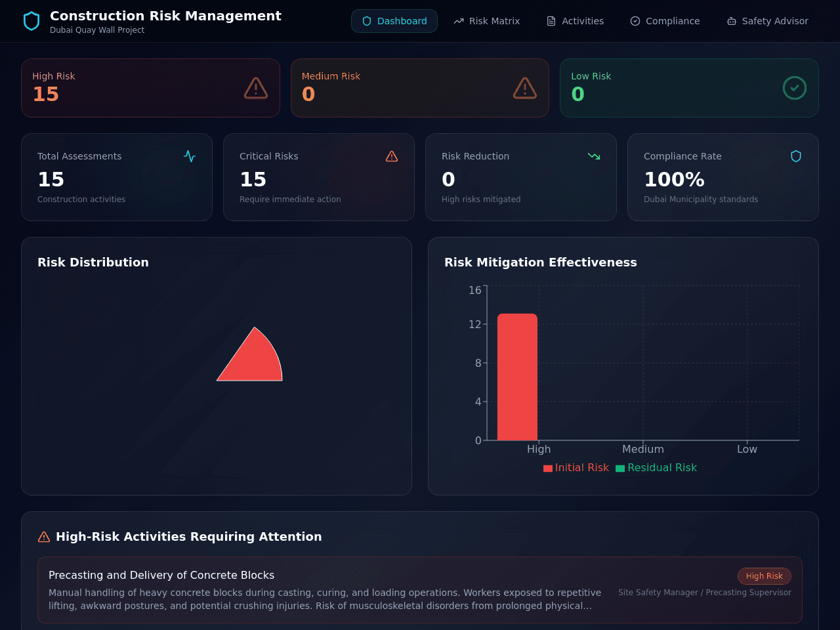Click the Compliance Rate shield icon
The width and height of the screenshot is (840, 630).
point(796,156)
